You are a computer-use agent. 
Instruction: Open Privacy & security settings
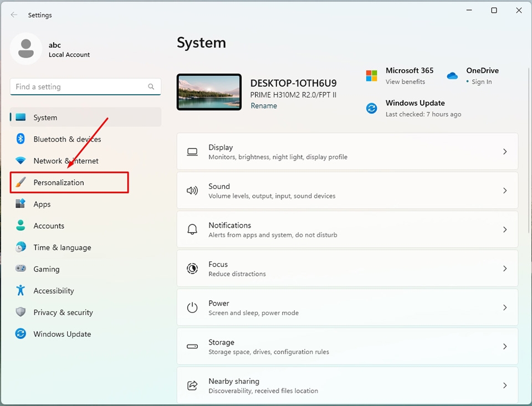(85, 312)
